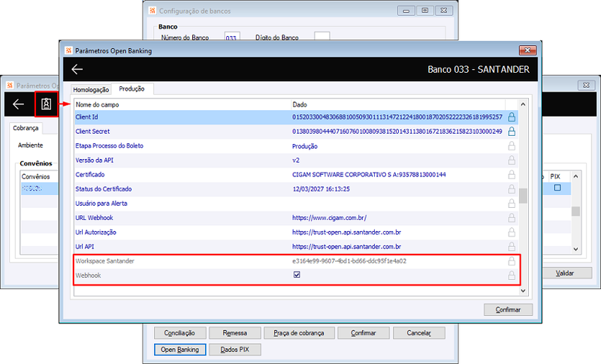The height and width of the screenshot is (364, 601).
Task: Toggle the lock icon on Client Secret row
Action: click(512, 131)
